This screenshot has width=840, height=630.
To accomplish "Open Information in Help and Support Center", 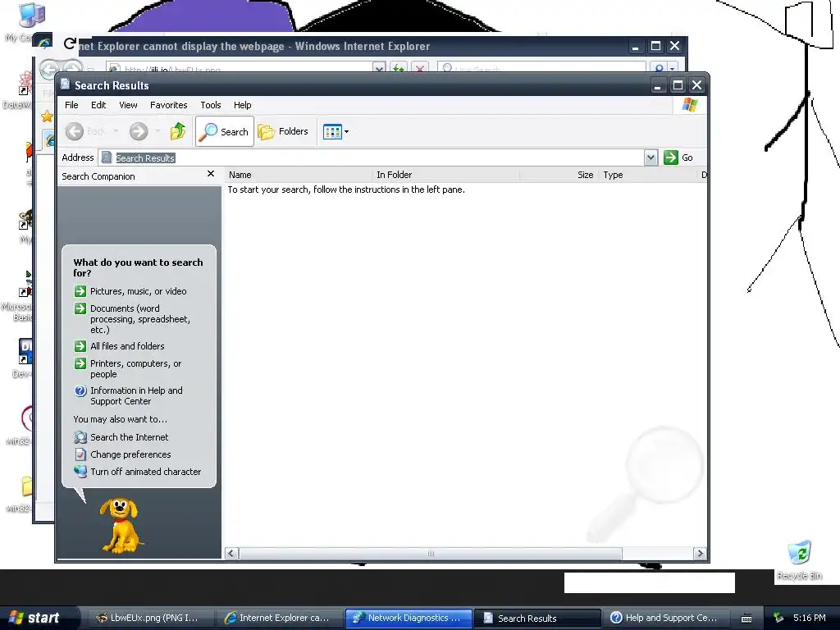I will 136,396.
